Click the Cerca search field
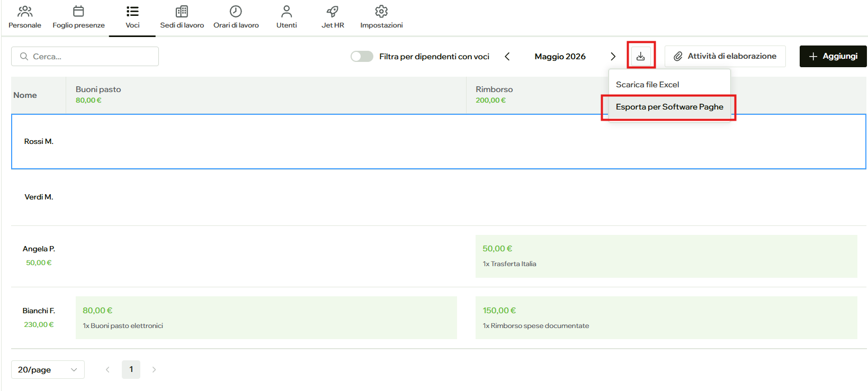 coord(85,56)
